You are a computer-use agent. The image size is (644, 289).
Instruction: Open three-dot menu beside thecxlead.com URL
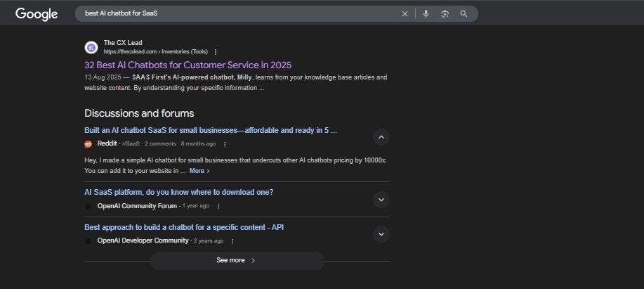216,52
